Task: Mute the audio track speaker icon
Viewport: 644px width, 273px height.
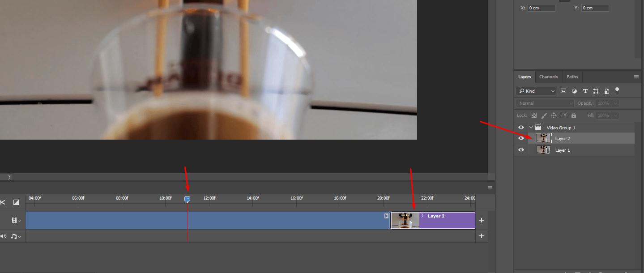Action: tap(3, 236)
